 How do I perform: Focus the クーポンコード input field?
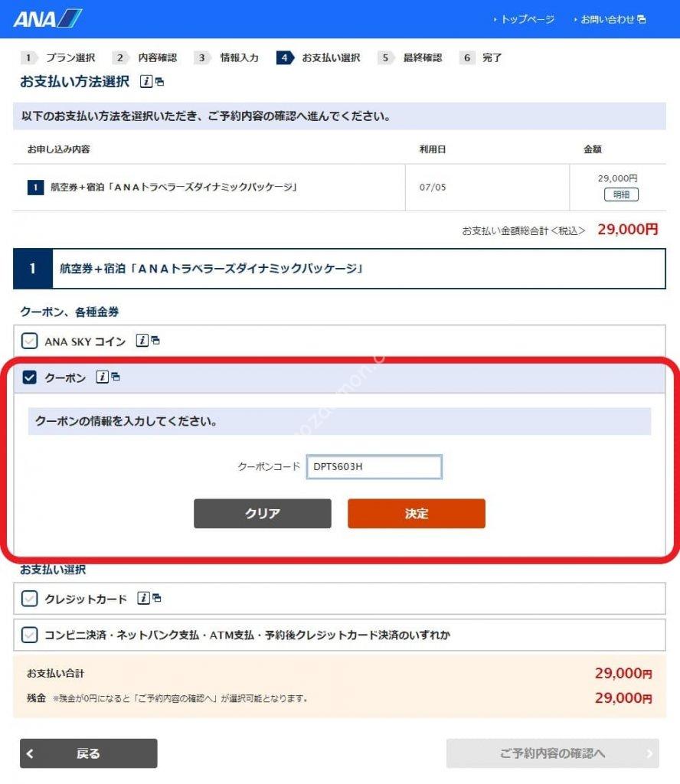click(374, 466)
